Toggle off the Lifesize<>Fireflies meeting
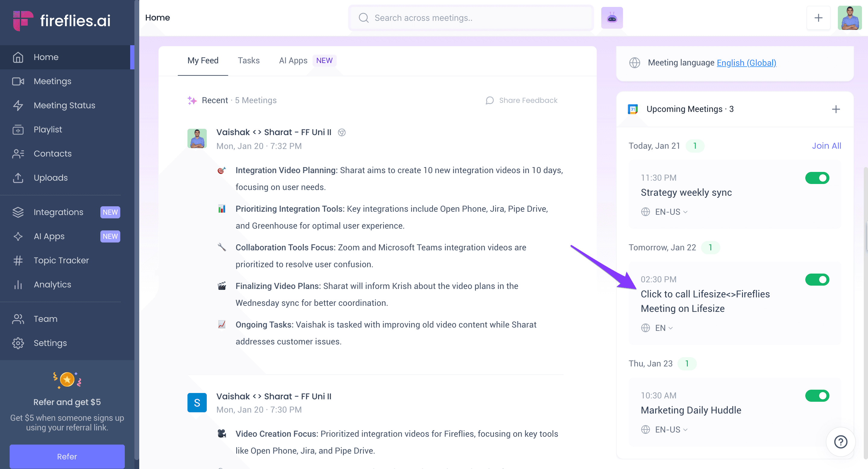Image resolution: width=868 pixels, height=469 pixels. click(x=817, y=280)
